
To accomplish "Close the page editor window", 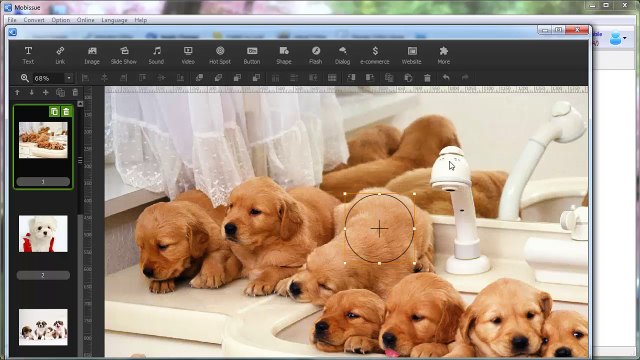I will coord(578,30).
